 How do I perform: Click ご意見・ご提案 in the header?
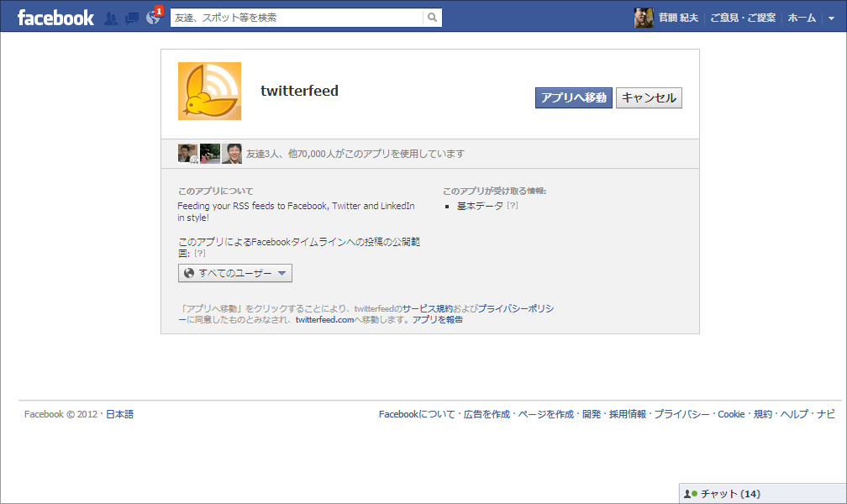tap(743, 18)
